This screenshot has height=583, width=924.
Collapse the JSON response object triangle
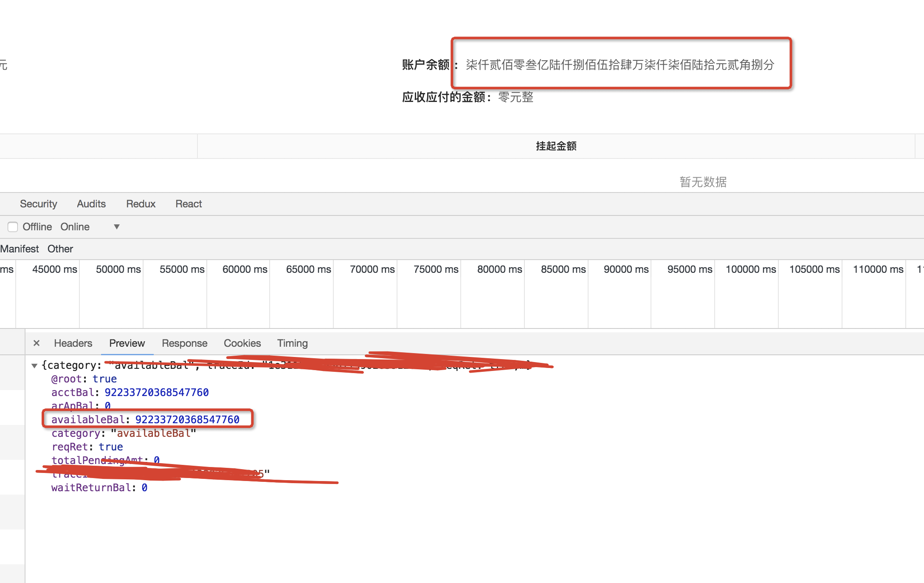point(35,365)
